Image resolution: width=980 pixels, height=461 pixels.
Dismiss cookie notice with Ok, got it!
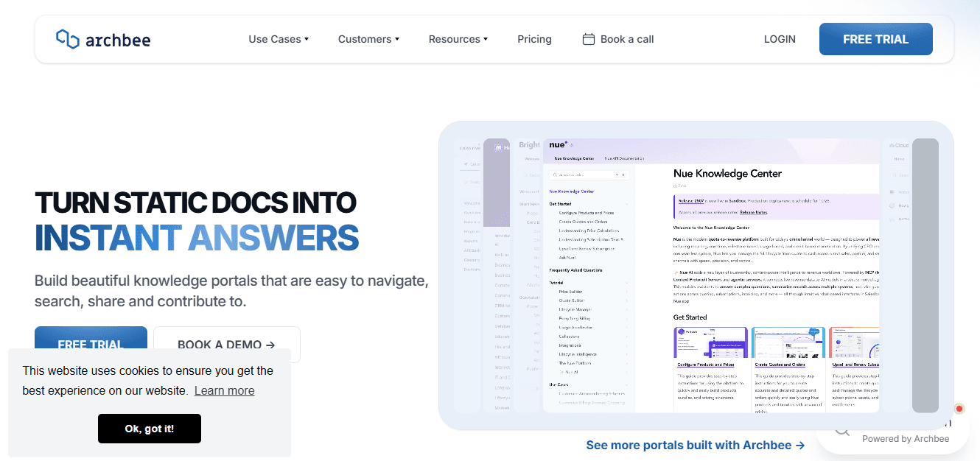tap(150, 429)
